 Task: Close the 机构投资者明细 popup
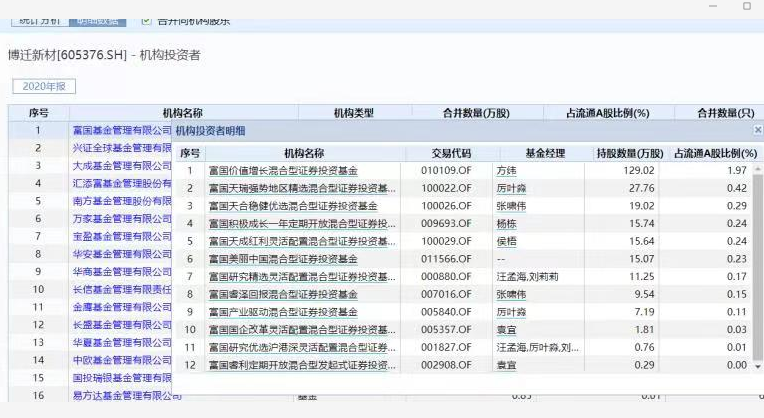tap(758, 130)
